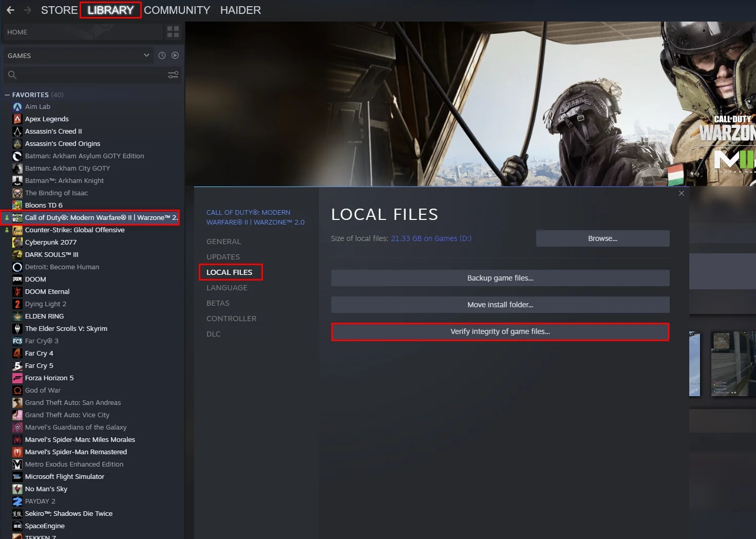Screen dimensions: 756x539
Task: Collapse the FAVORITES category
Action: click(x=7, y=95)
